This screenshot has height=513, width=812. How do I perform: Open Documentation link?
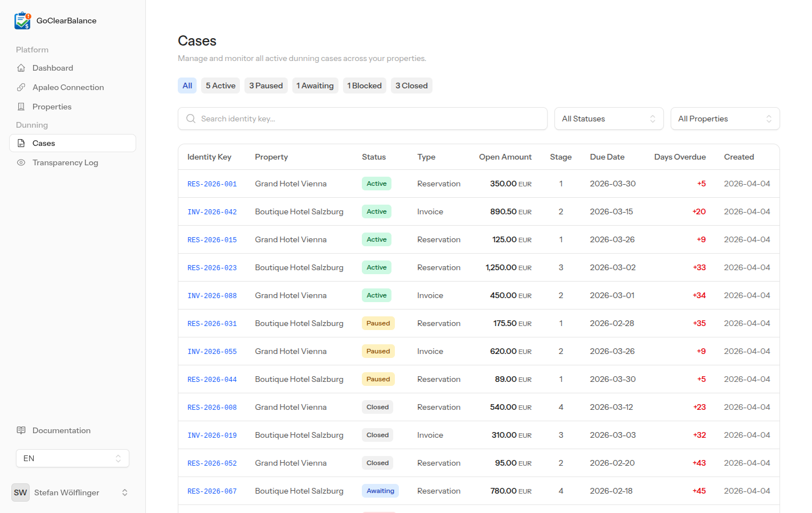(x=72, y=430)
